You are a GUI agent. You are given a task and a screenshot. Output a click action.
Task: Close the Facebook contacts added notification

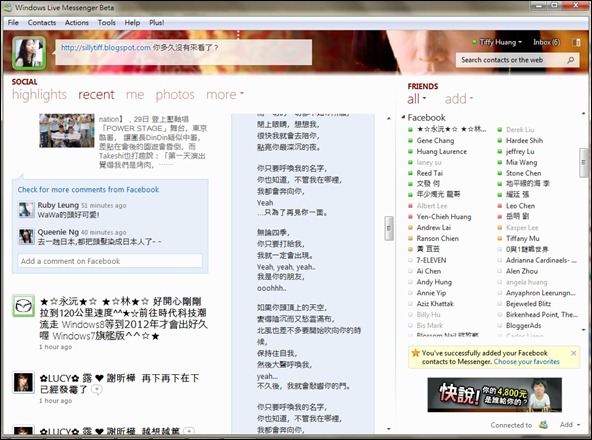tap(574, 353)
